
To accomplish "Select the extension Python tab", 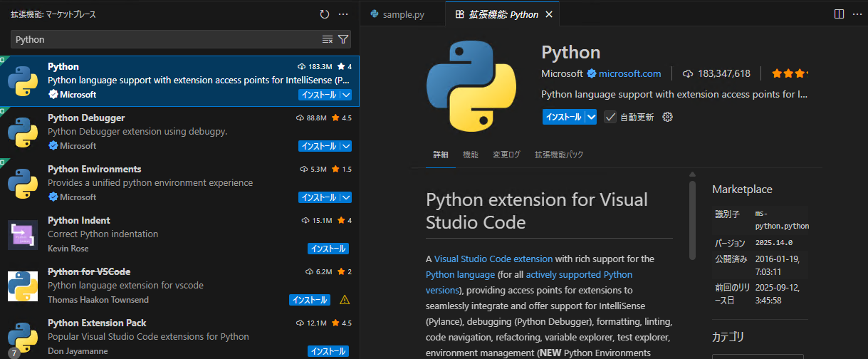I will point(503,14).
